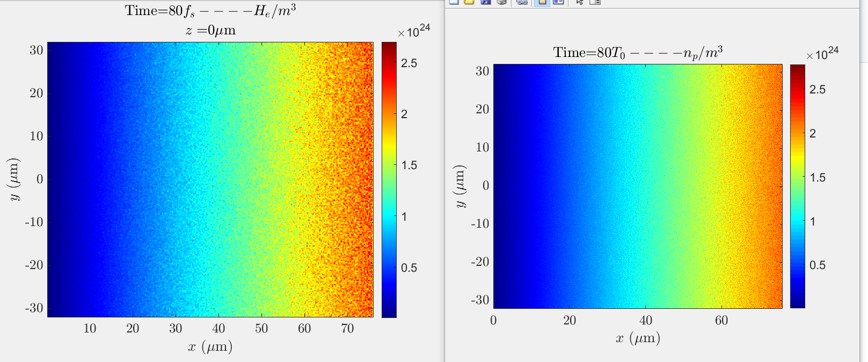Click the 1.5 tick on right colorbar
The image size is (868, 362).
[x=818, y=178]
